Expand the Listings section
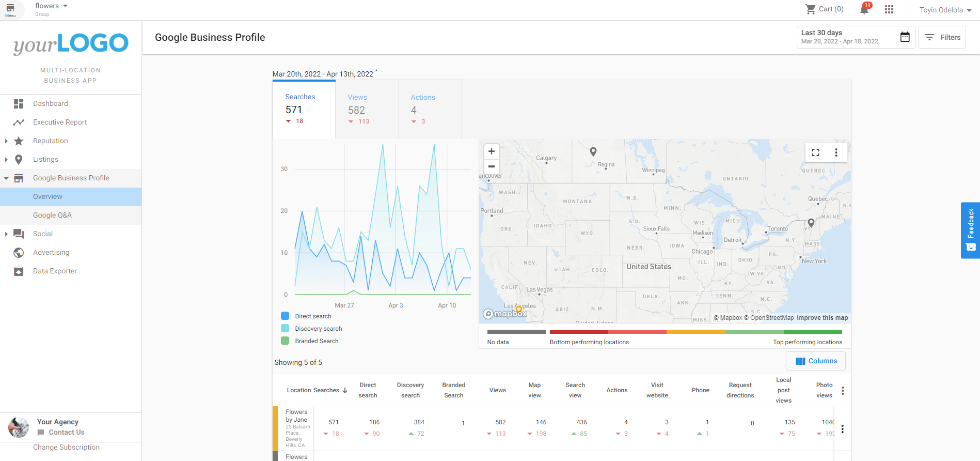This screenshot has height=461, width=980. click(6, 159)
